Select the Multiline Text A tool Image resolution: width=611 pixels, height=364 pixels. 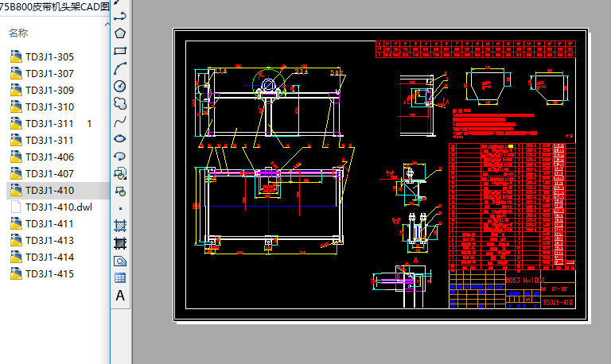120,296
